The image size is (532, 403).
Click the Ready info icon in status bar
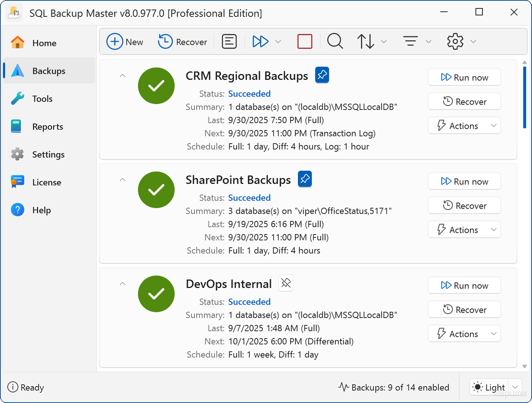click(x=12, y=387)
